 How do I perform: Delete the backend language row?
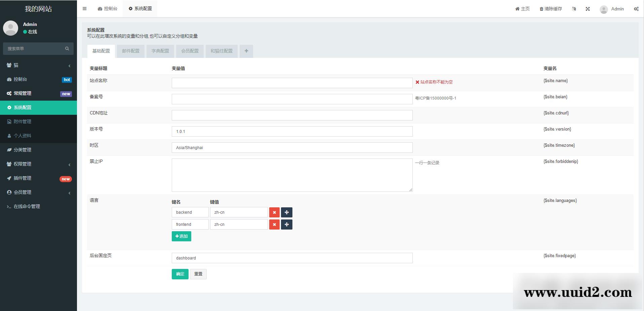click(x=274, y=212)
